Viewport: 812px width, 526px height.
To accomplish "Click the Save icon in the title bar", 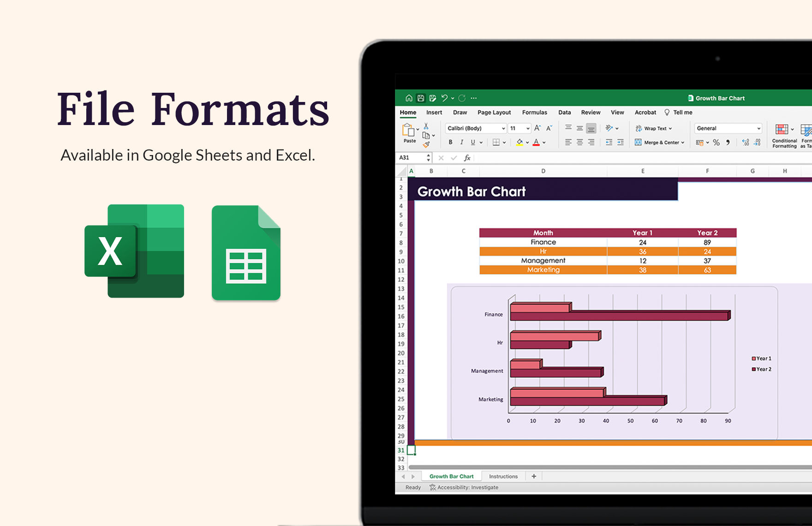I will pyautogui.click(x=421, y=98).
